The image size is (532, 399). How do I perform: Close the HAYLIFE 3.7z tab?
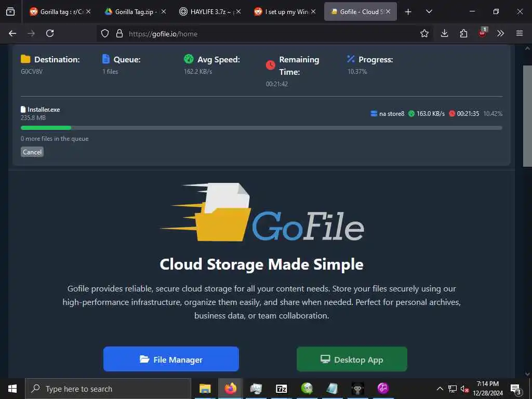(238, 11)
